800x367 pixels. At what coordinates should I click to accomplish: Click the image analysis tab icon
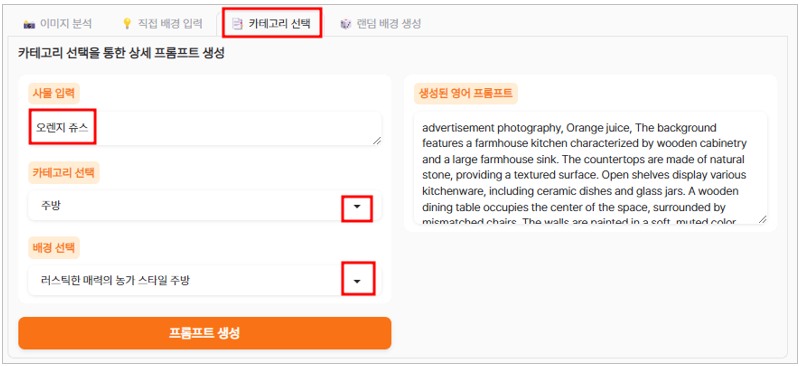[x=29, y=24]
